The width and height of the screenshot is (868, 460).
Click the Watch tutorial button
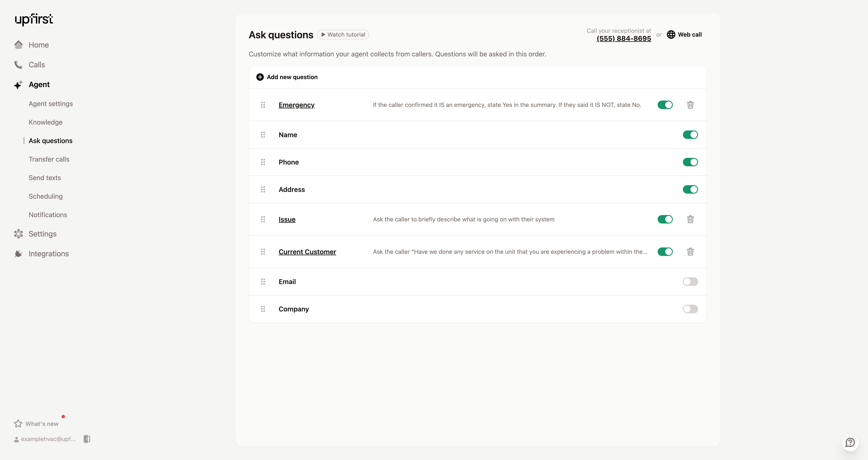[x=343, y=34]
